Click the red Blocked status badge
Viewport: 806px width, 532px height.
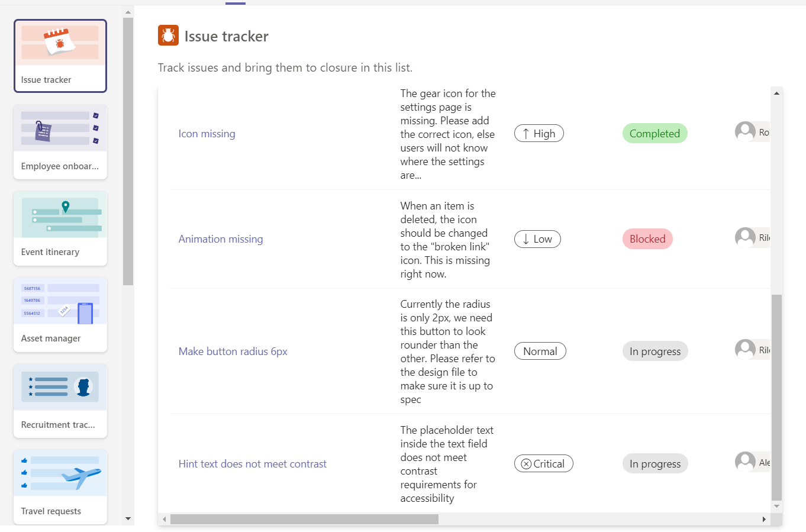coord(647,239)
